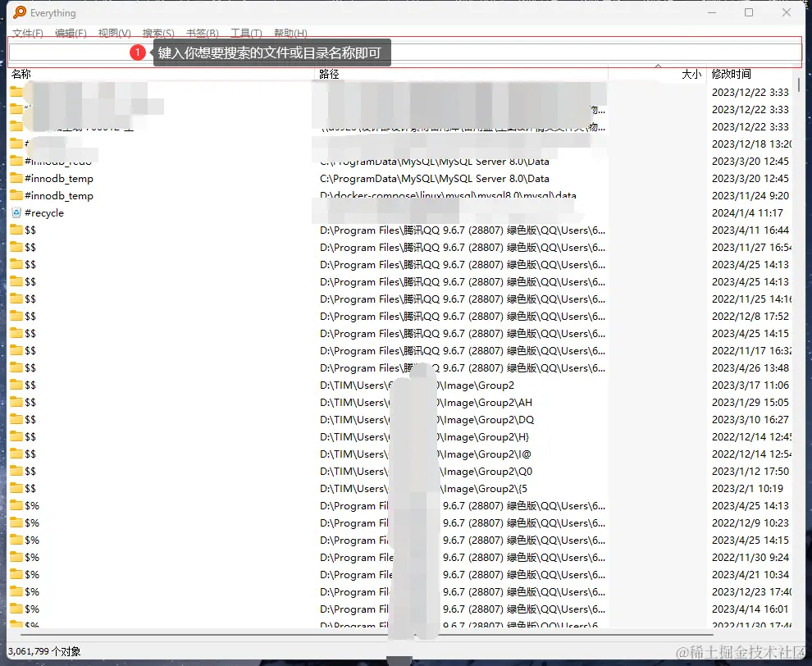Open the 书签(B) menu
Screen dimensions: 812x666
point(202,33)
